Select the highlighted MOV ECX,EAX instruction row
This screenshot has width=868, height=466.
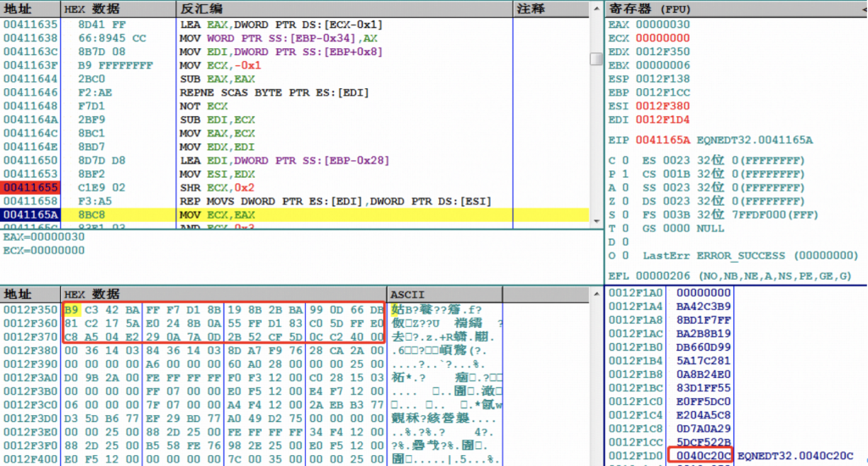click(254, 215)
